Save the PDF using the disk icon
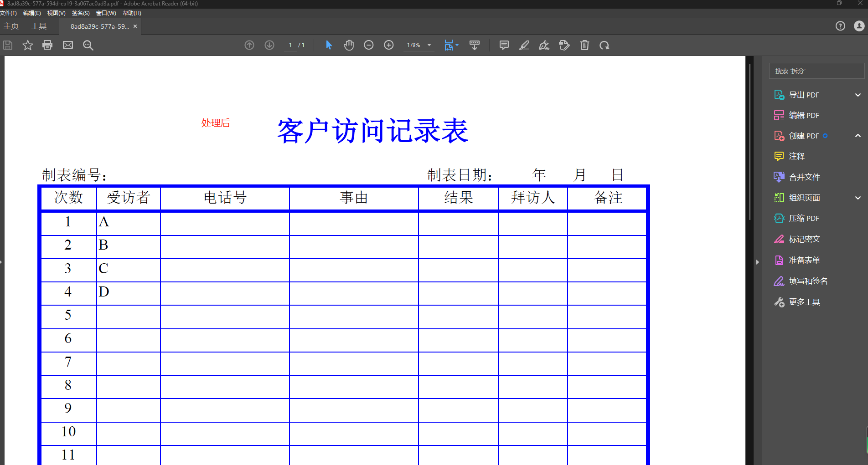This screenshot has width=868, height=465. (x=7, y=45)
